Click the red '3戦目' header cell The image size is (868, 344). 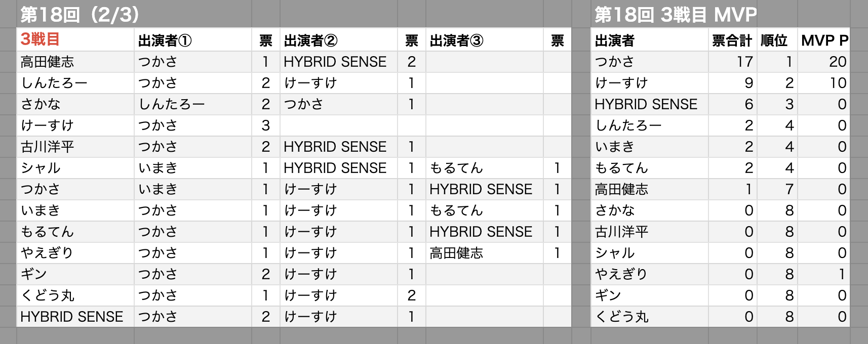[41, 39]
